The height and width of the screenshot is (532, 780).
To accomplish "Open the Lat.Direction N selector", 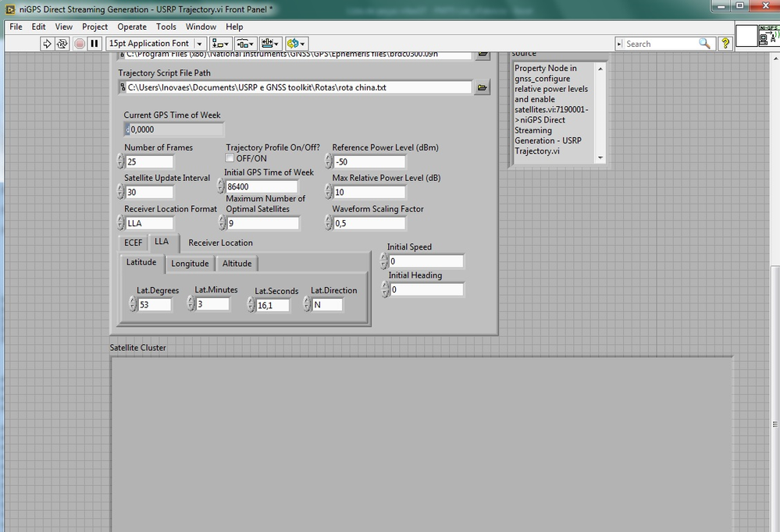I will pyautogui.click(x=327, y=305).
